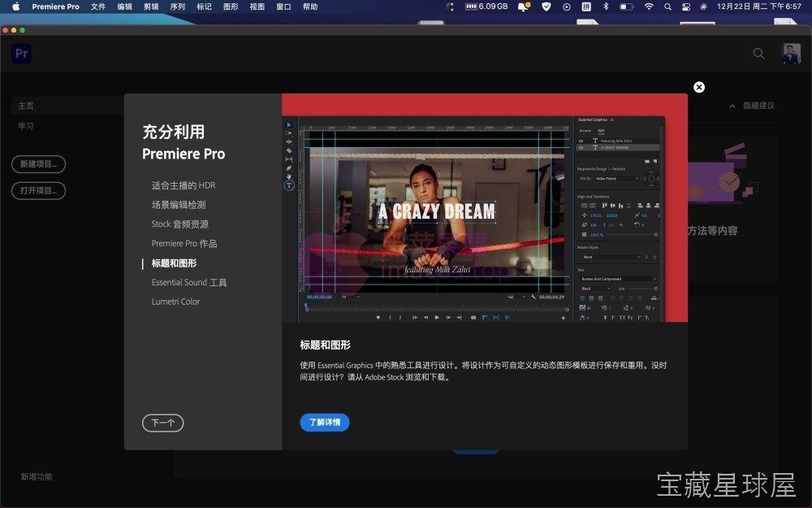Select 学习 in the left sidebar
Image resolution: width=812 pixels, height=508 pixels.
(26, 126)
